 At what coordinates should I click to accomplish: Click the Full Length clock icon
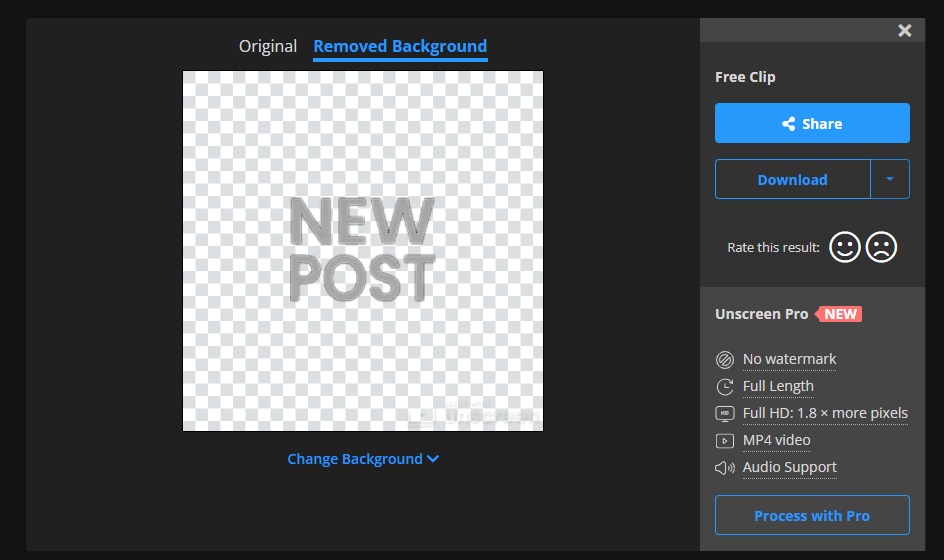point(725,387)
